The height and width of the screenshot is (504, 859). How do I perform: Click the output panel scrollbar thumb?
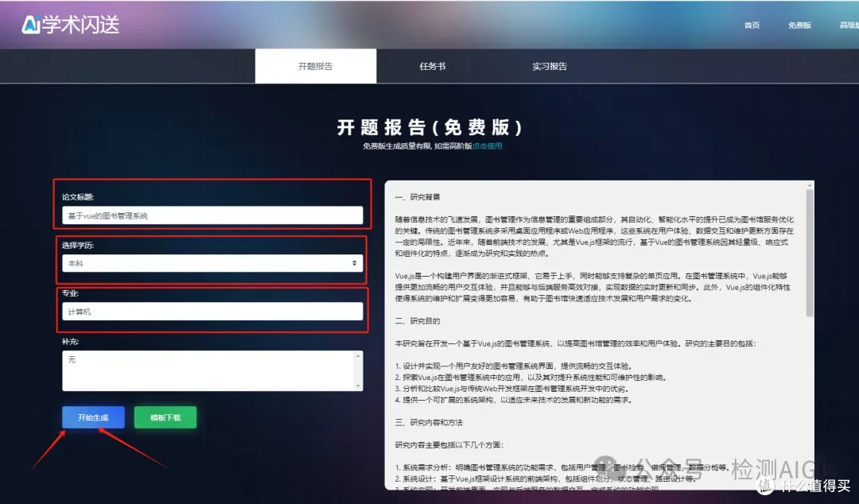pos(810,252)
